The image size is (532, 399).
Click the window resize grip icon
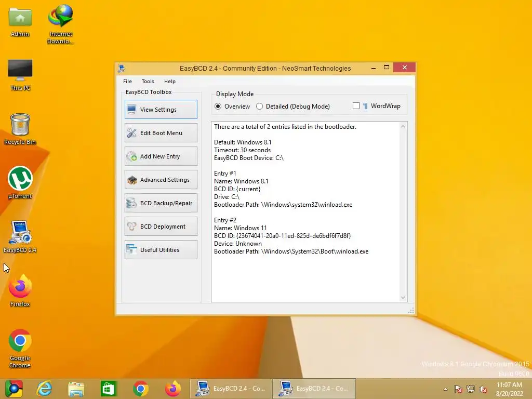(x=411, y=311)
